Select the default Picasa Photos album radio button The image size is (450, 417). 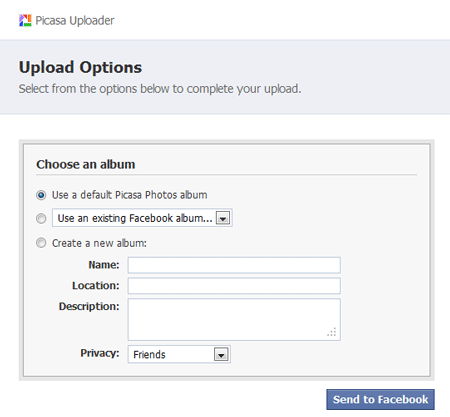click(x=41, y=195)
